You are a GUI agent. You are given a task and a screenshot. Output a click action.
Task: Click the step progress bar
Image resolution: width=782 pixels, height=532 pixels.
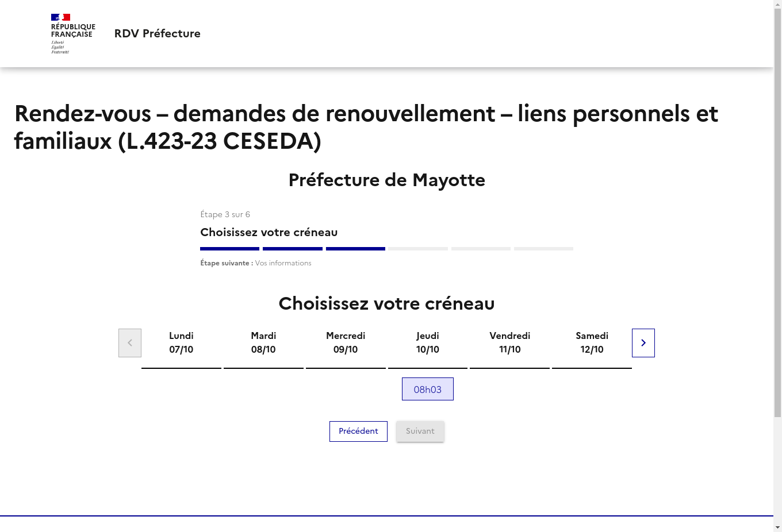tap(386, 249)
